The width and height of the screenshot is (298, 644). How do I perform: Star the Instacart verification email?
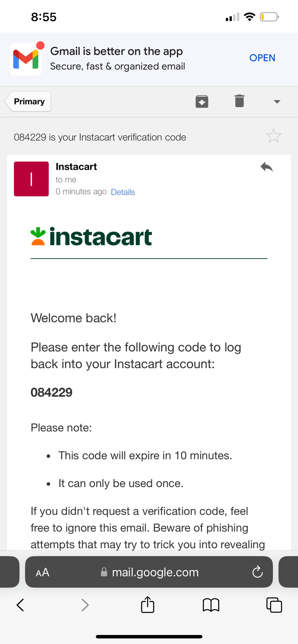(x=273, y=136)
